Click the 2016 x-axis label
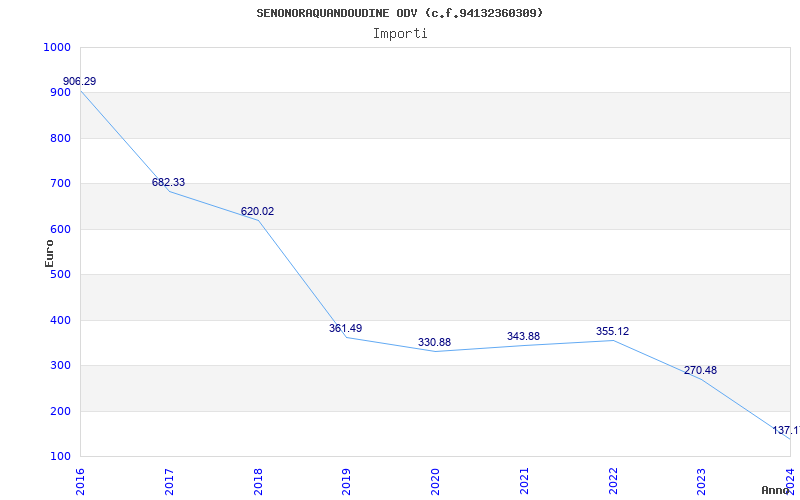 pos(80,481)
